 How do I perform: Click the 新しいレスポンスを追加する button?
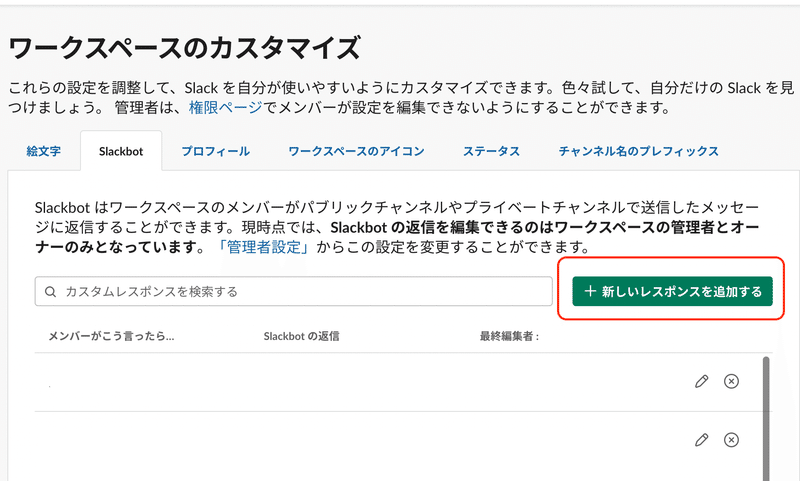click(672, 291)
